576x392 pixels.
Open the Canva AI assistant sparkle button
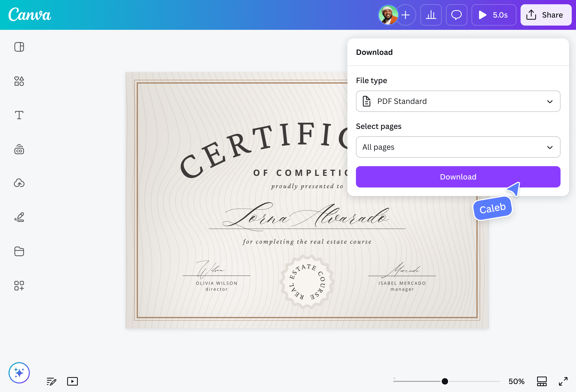point(19,373)
